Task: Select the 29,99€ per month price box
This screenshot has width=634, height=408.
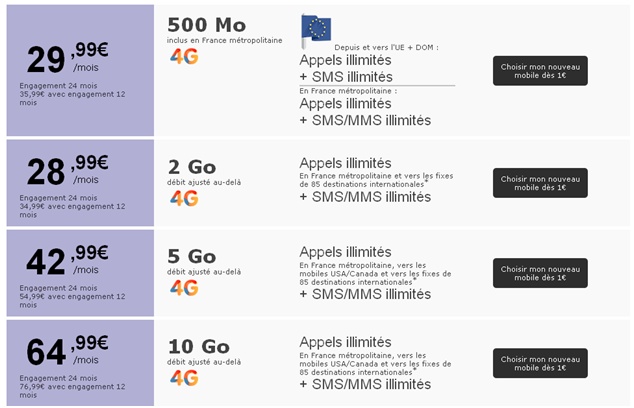Action: click(80, 70)
